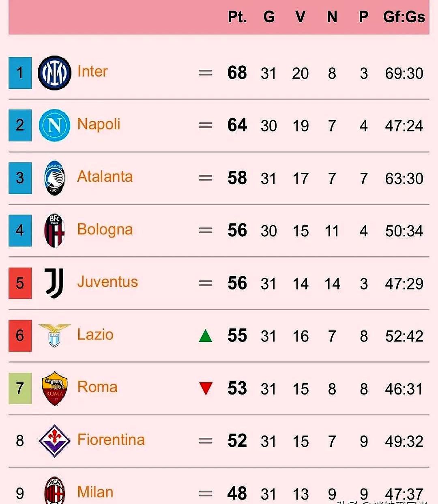The image size is (438, 504).
Task: Click the V wins column header
Action: [300, 17]
